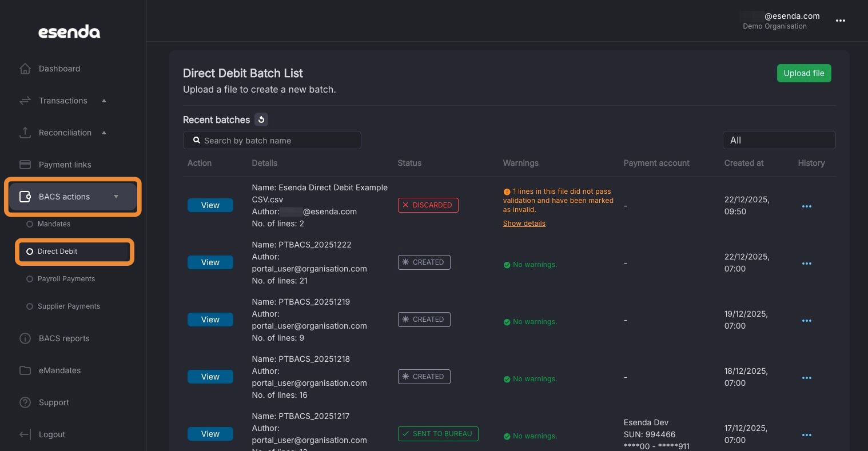This screenshot has height=451, width=868.
Task: Go to BACS reports menu item
Action: click(x=64, y=338)
